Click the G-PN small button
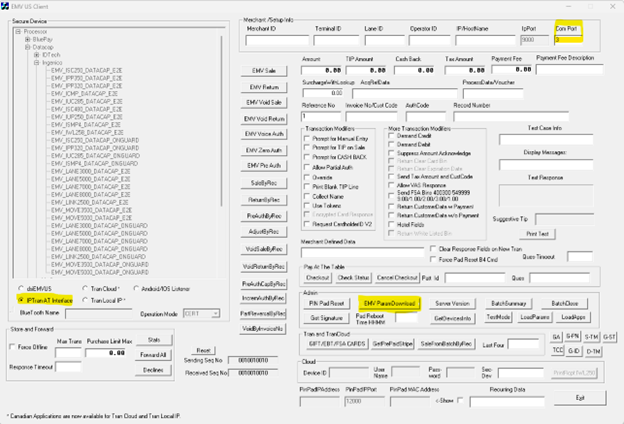 point(572,336)
